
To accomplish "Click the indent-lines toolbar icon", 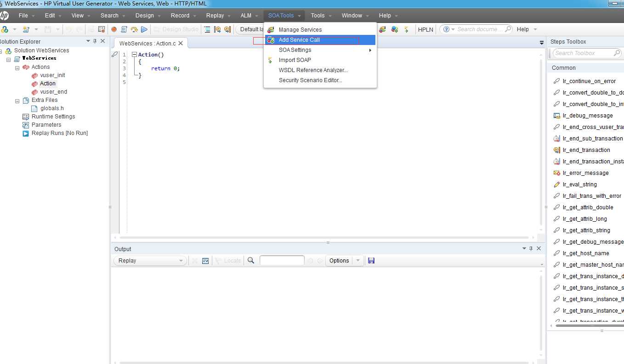I will point(207,29).
